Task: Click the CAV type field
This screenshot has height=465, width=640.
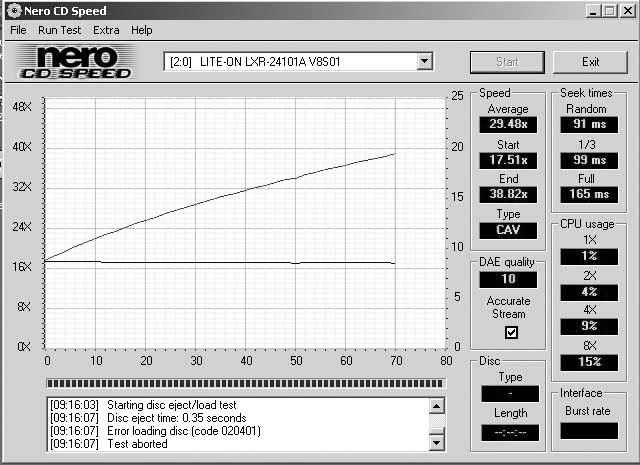Action: (508, 230)
